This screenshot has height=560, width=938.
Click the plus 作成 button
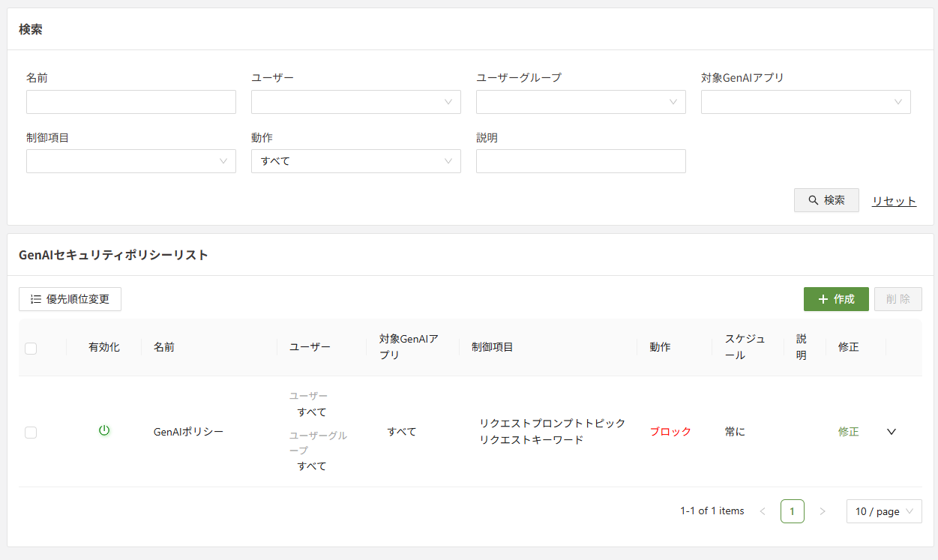[x=836, y=299]
